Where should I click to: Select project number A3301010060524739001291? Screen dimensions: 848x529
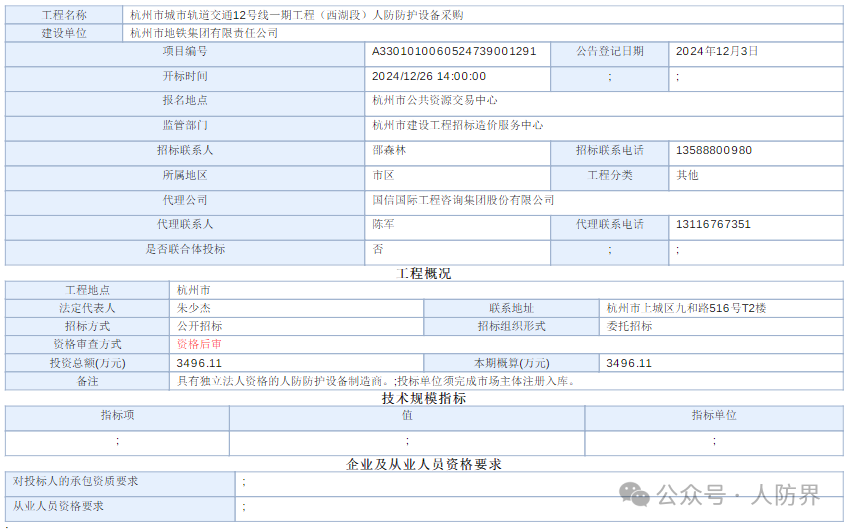click(454, 51)
